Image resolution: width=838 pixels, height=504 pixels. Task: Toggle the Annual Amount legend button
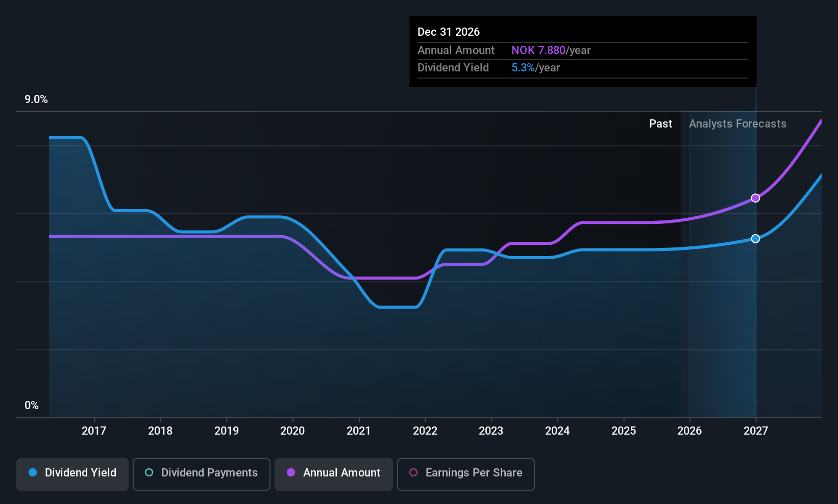(x=333, y=474)
